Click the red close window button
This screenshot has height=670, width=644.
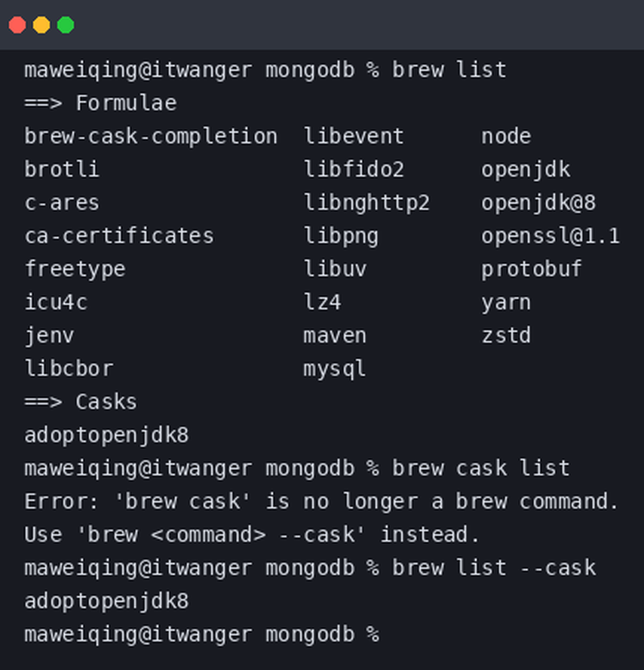tap(17, 25)
